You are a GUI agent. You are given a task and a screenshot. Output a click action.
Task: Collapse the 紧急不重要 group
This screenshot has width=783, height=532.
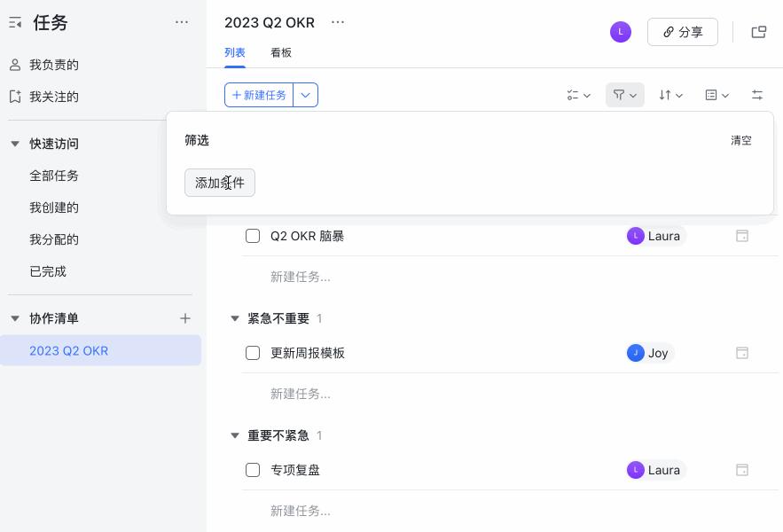pyautogui.click(x=235, y=318)
